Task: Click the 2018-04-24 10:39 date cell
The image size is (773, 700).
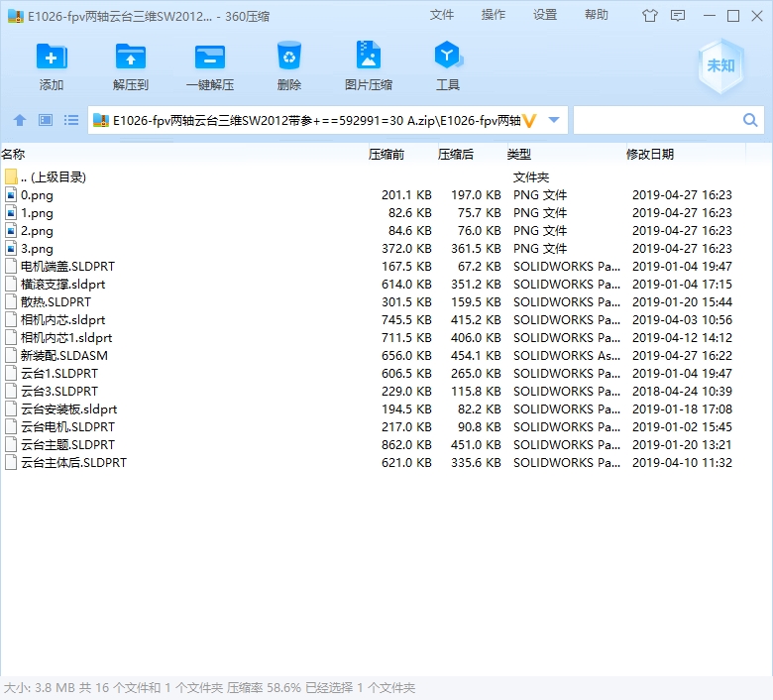Action: [x=682, y=392]
